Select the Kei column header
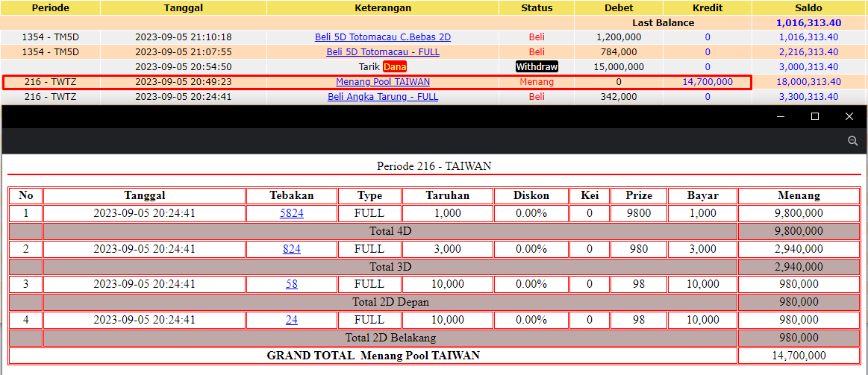This screenshot has width=868, height=375. tap(589, 196)
